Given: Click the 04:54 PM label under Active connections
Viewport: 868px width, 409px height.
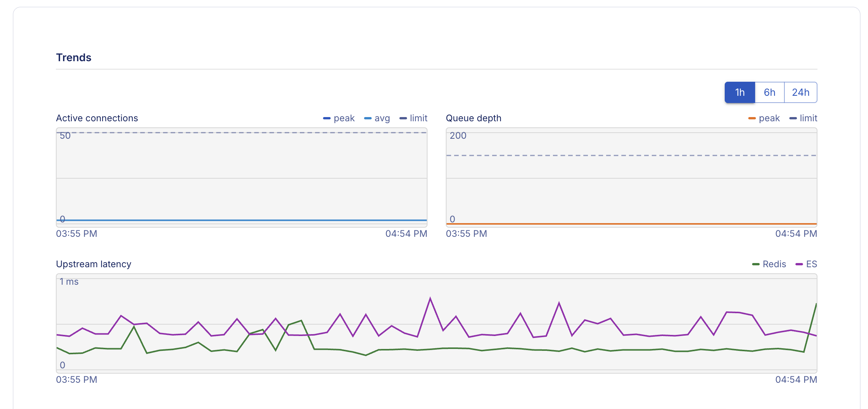Looking at the screenshot, I should coord(406,234).
